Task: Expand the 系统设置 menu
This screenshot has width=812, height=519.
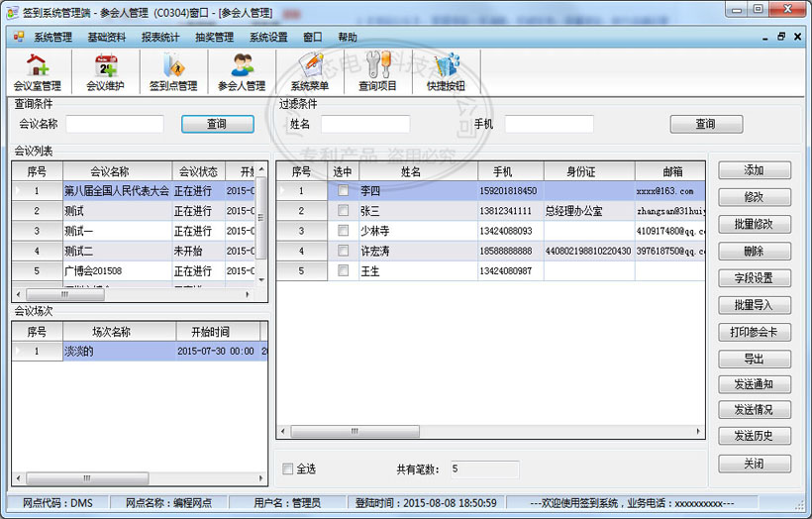Action: [268, 37]
